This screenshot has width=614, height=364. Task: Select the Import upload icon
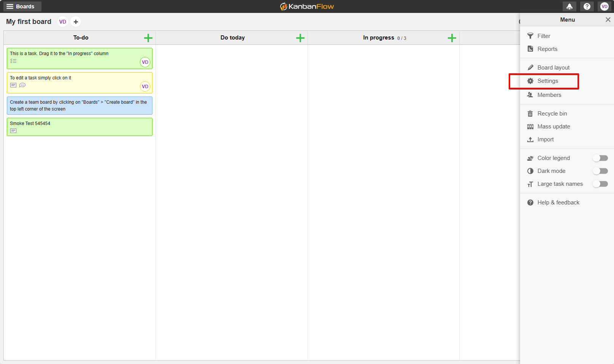(530, 139)
